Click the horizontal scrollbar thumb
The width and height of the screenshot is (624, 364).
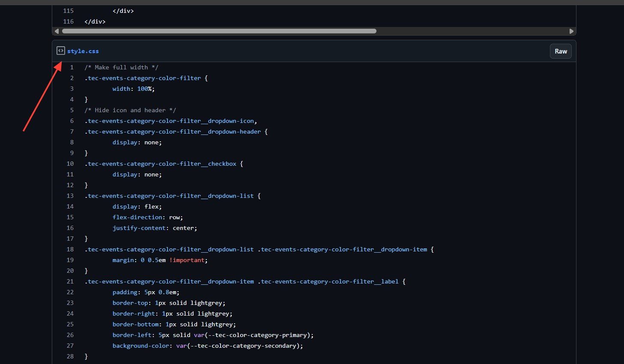(219, 31)
